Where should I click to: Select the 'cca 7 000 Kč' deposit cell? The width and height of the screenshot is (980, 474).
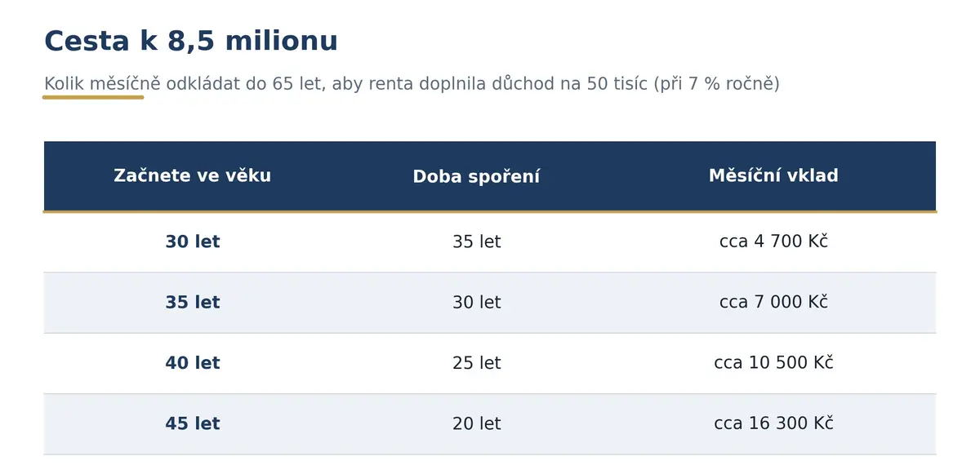(x=773, y=303)
